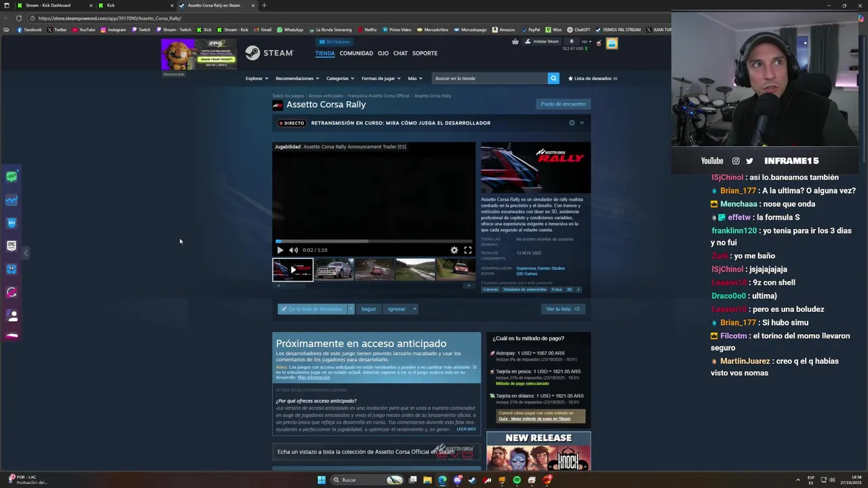Open the YouTube bookmark

(x=83, y=30)
